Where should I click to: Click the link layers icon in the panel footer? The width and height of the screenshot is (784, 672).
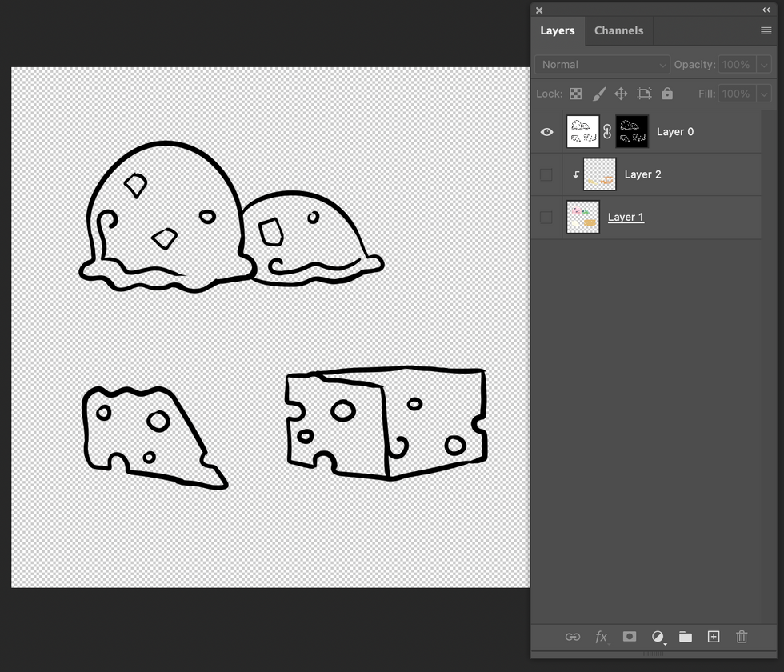point(573,637)
